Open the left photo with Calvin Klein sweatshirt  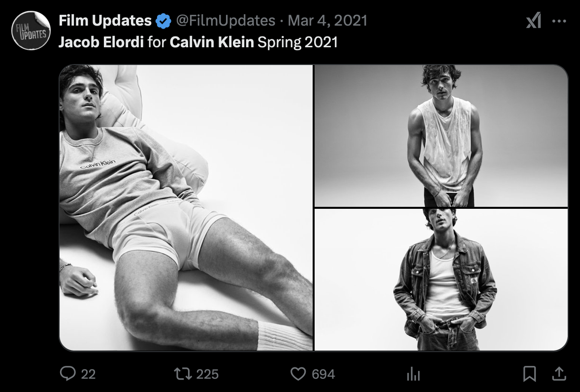tap(186, 207)
